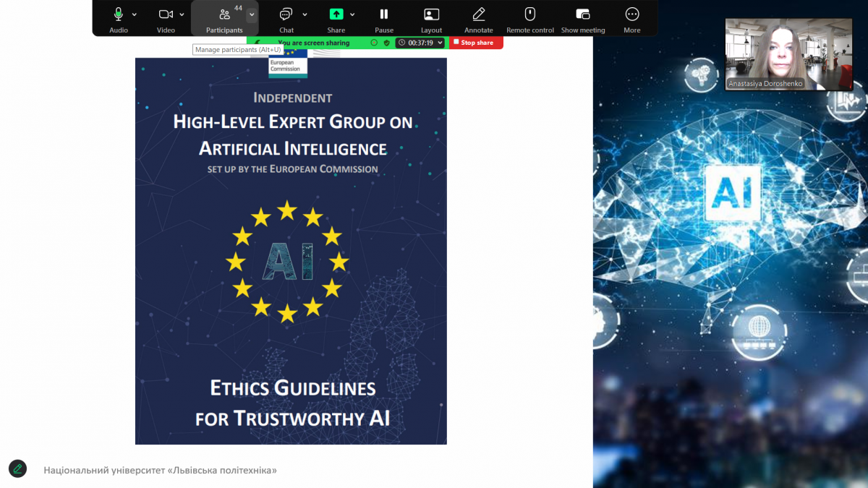
Task: Activate the Annotate pencil tool
Action: [x=478, y=14]
